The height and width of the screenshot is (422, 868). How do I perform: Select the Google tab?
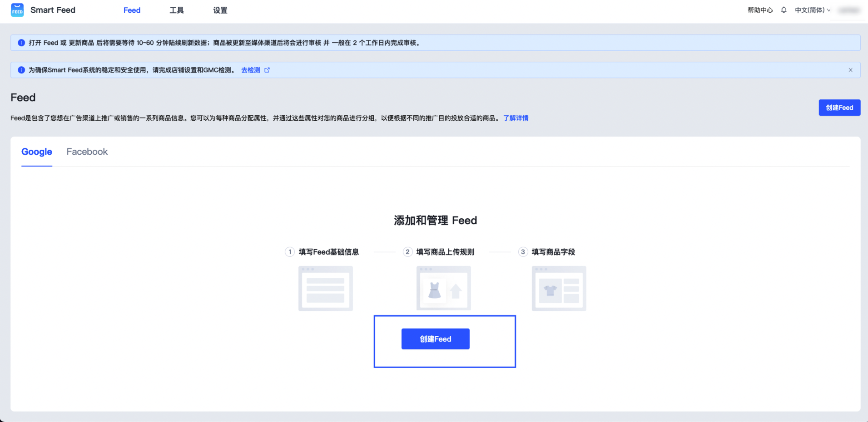(36, 152)
